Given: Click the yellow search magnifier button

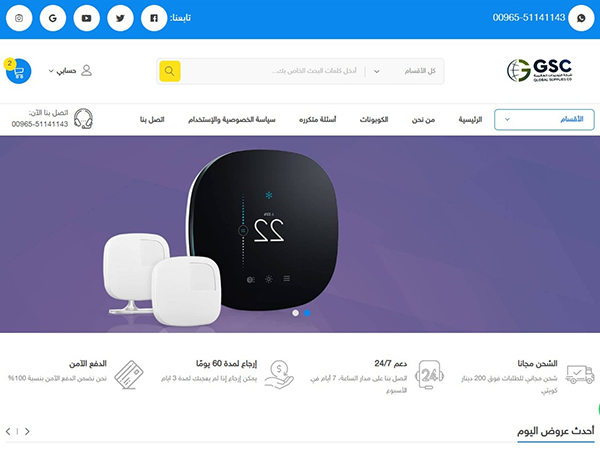Looking at the screenshot, I should [170, 71].
